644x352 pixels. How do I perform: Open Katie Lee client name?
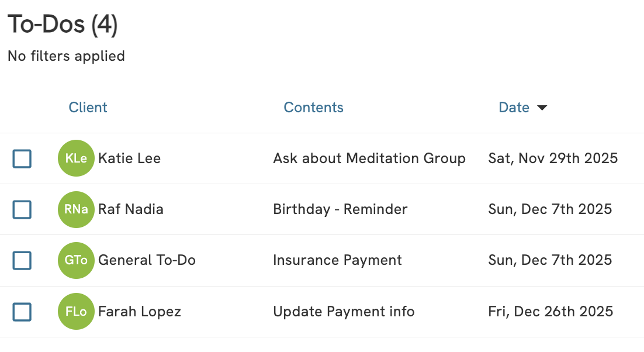(x=129, y=158)
